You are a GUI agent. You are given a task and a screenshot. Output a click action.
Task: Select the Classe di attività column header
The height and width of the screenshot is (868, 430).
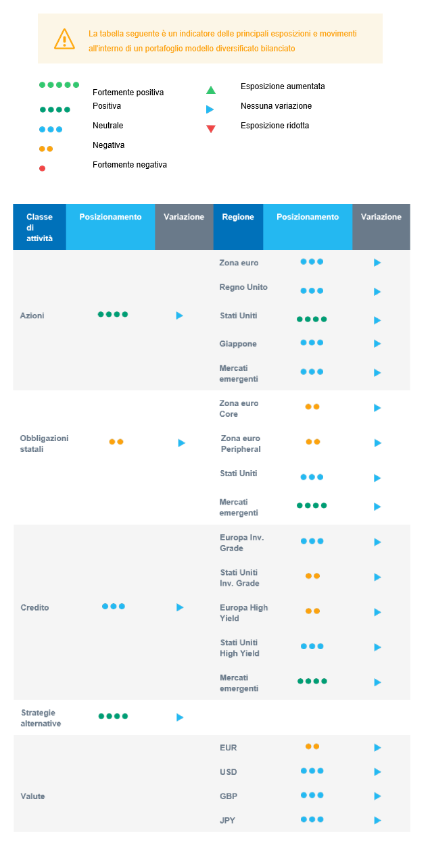39,228
